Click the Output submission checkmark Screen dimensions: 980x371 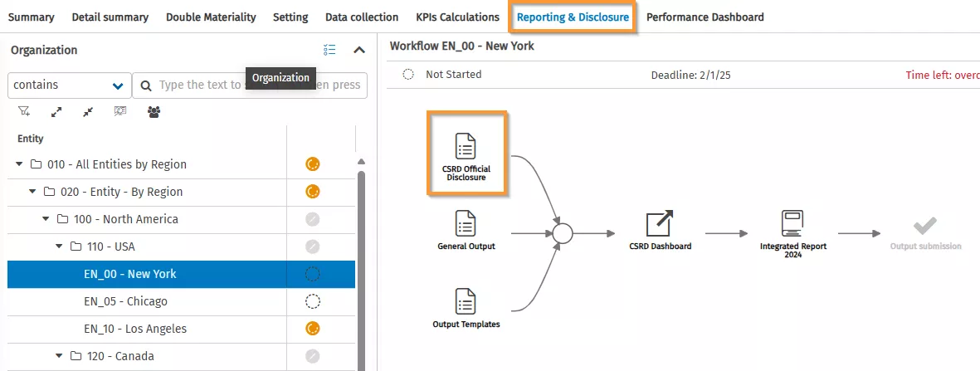pyautogui.click(x=925, y=226)
